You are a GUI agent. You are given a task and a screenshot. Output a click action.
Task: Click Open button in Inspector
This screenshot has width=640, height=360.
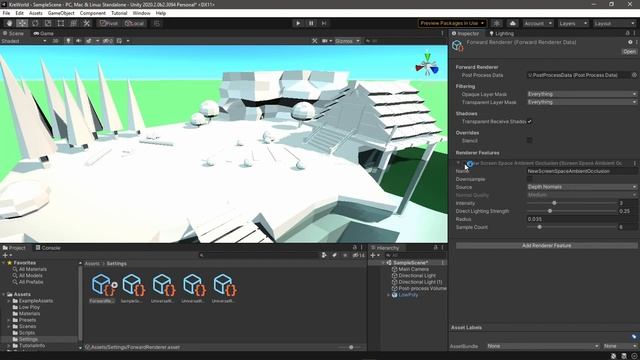[629, 51]
